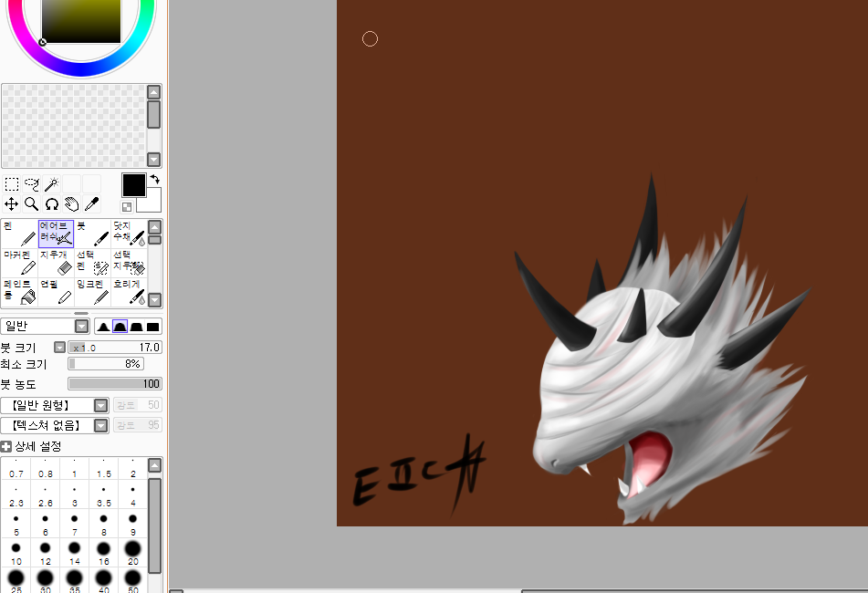The height and width of the screenshot is (593, 868).
Task: Click the black foreground color swatch
Action: (x=133, y=185)
